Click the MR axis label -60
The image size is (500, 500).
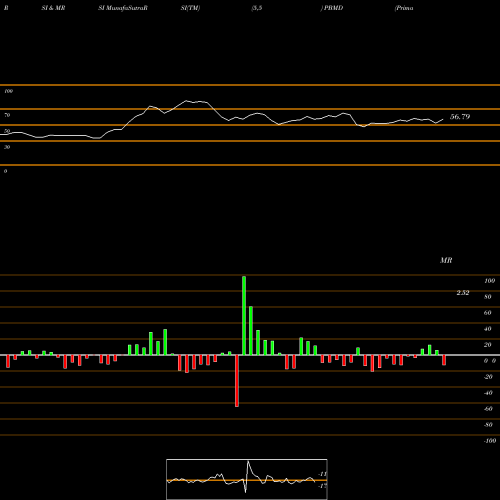[x=488, y=409]
